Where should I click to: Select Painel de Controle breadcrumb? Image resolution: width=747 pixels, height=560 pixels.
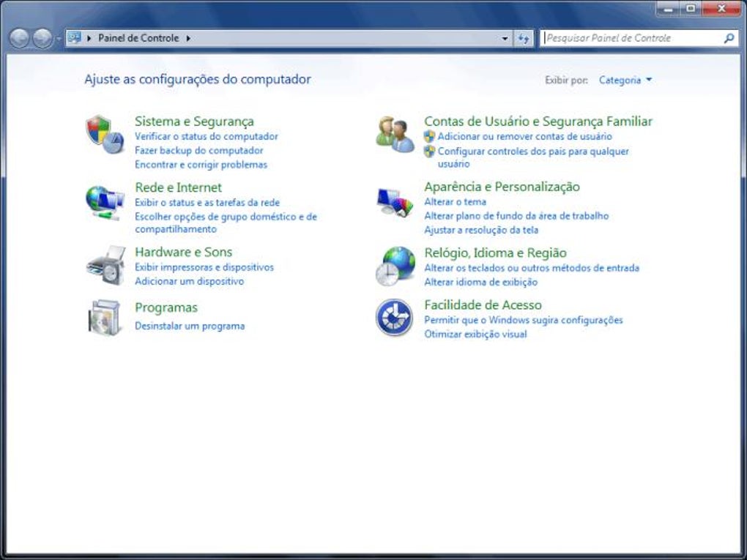(138, 38)
